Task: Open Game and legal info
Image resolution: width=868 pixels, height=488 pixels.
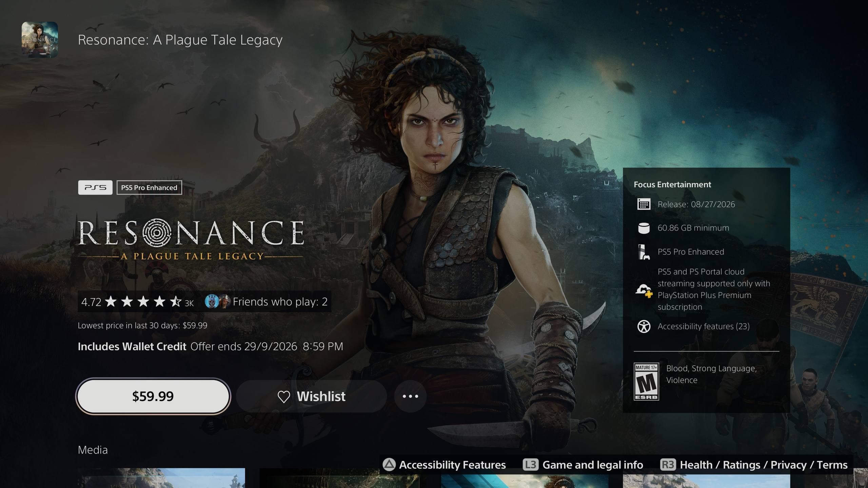Action: click(x=593, y=465)
